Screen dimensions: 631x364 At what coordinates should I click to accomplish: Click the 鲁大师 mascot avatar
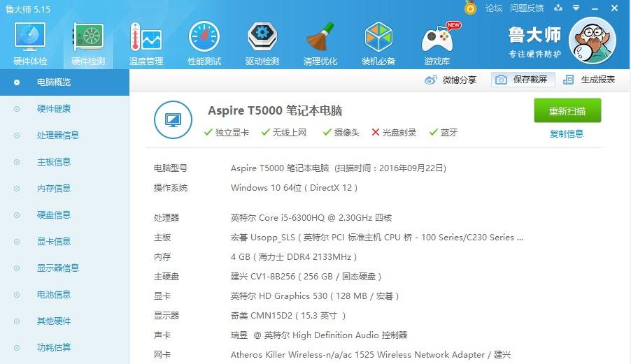coord(592,41)
